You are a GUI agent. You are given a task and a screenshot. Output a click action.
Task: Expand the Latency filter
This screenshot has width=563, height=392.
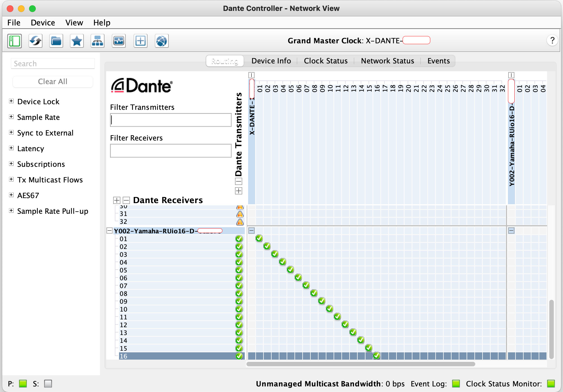click(11, 148)
